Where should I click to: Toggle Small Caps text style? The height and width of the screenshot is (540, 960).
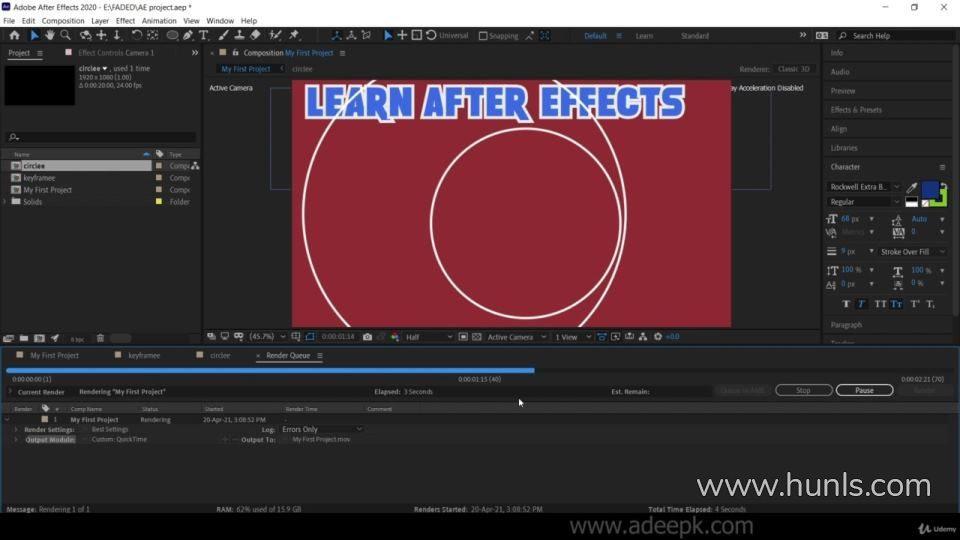[x=896, y=304]
